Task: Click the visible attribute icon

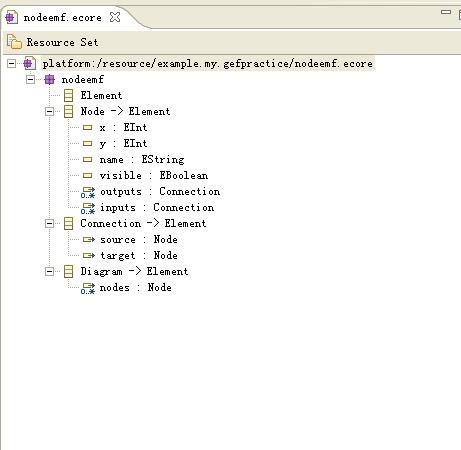Action: pos(87,175)
